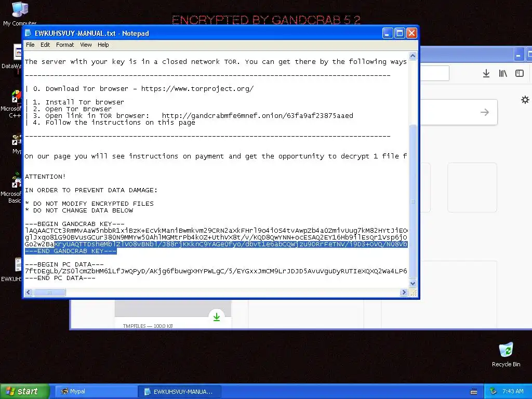Click the vertical scrollbar thumb in Notepad

tap(413, 201)
